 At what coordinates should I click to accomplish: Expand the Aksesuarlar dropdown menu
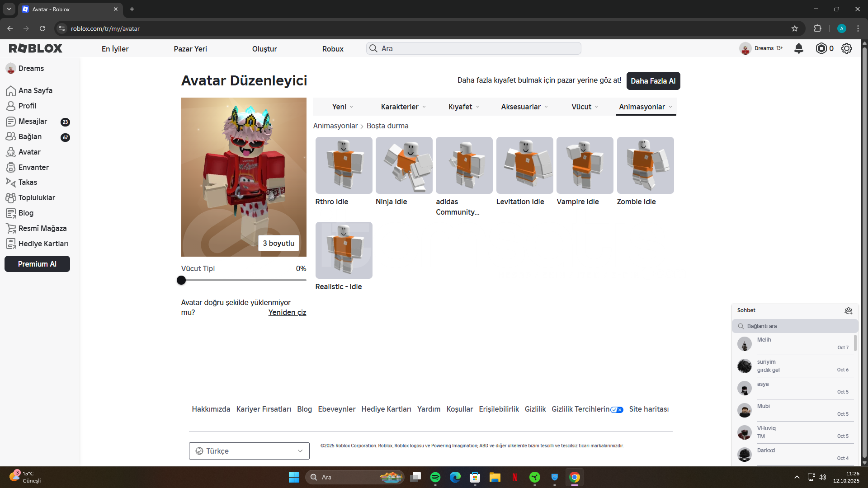coord(524,107)
